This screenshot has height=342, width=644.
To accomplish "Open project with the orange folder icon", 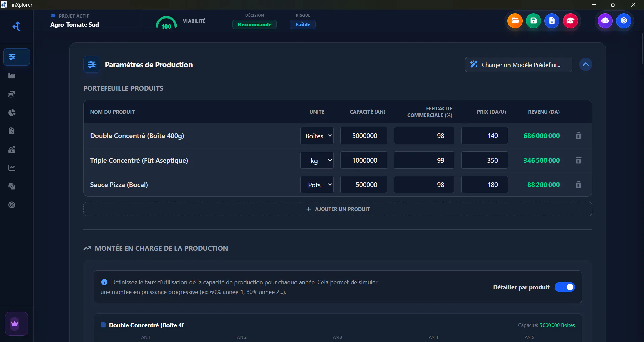I will pos(515,21).
